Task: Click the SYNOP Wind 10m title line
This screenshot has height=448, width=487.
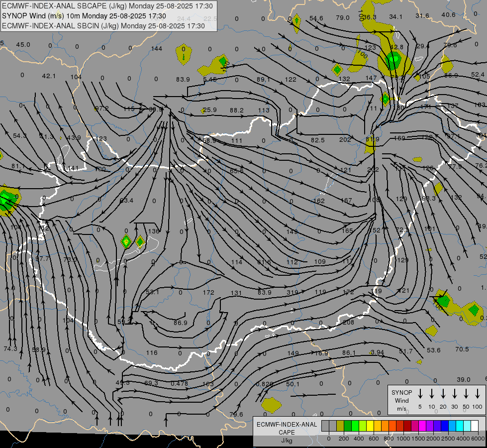Action: pyautogui.click(x=84, y=16)
